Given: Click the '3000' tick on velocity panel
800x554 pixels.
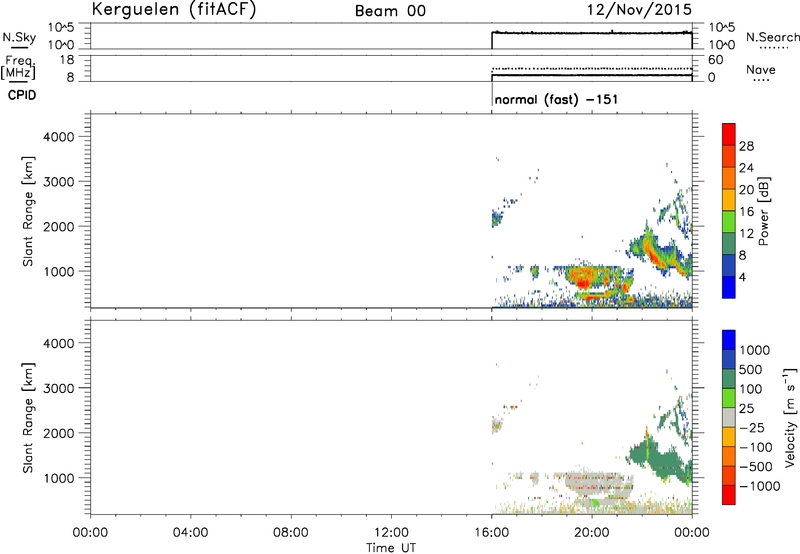Looking at the screenshot, I should click(59, 388).
